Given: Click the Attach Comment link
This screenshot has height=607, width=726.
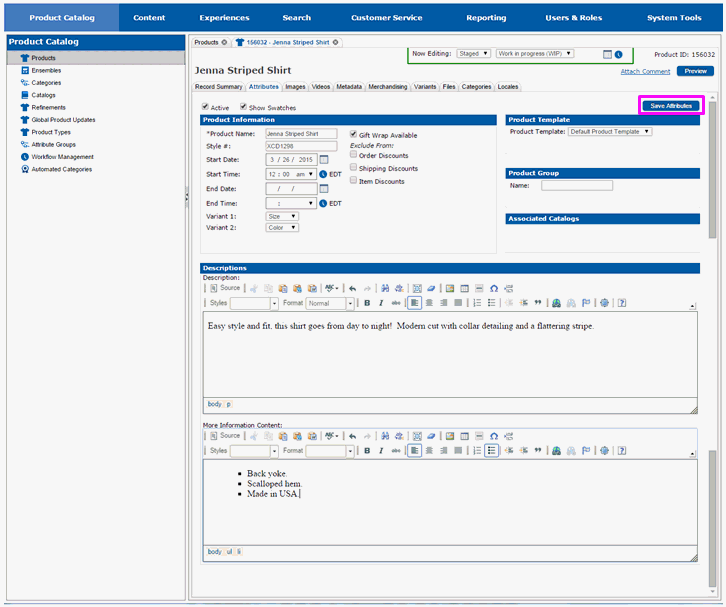Looking at the screenshot, I should click(645, 71).
